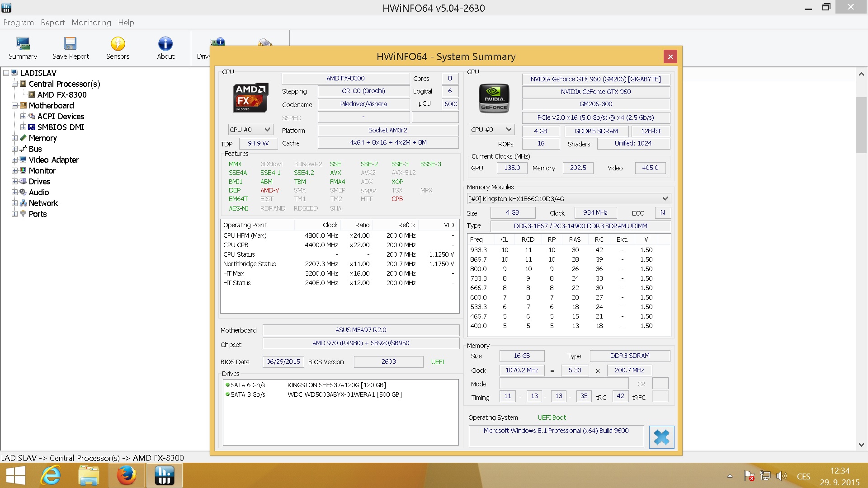Select AMD FX-8300 in the tree
Image resolution: width=868 pixels, height=488 pixels.
[x=62, y=95]
